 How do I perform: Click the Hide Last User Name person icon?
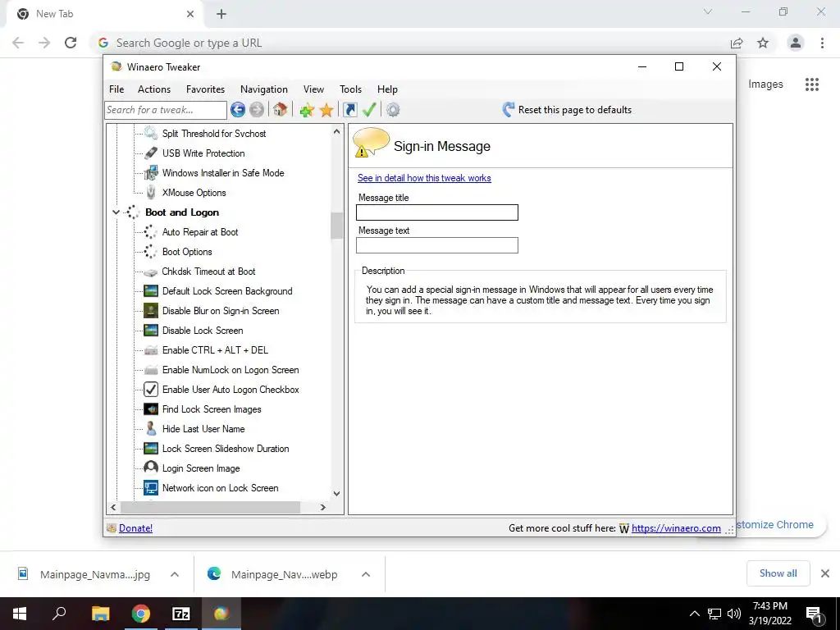point(151,428)
